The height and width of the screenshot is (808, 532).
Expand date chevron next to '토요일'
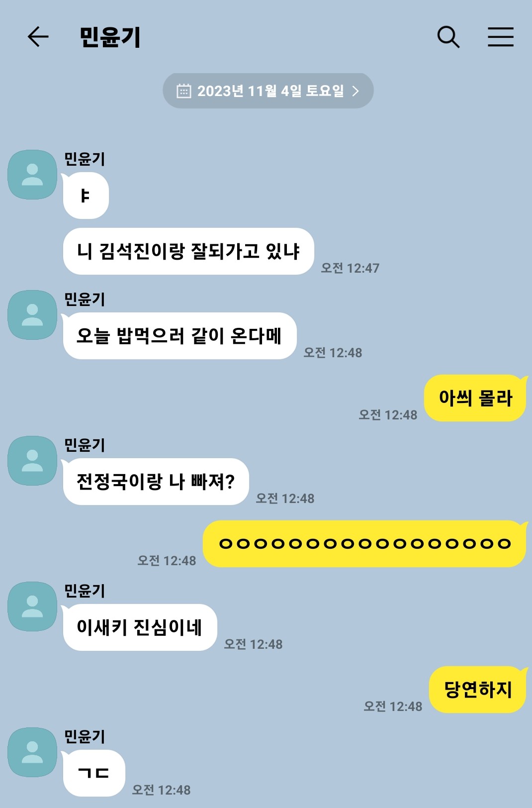pos(355,91)
